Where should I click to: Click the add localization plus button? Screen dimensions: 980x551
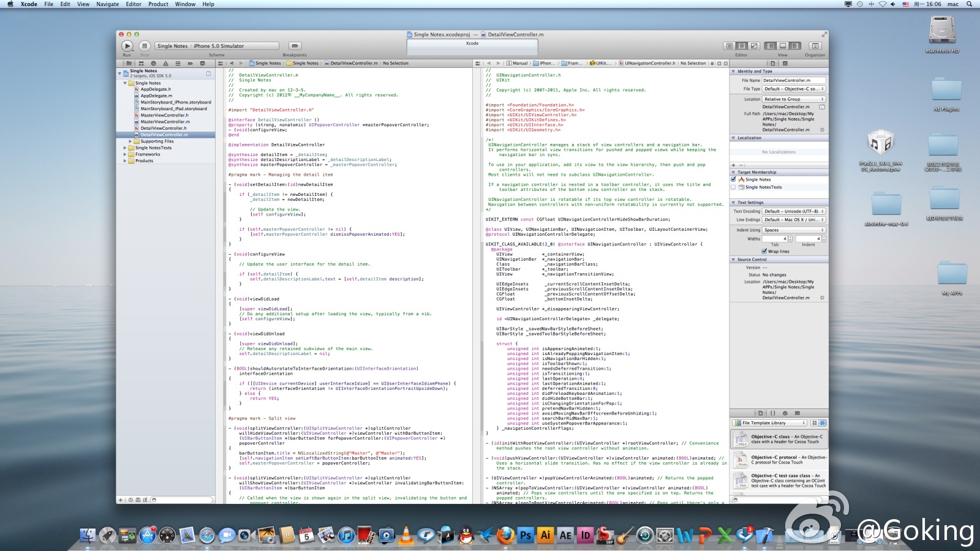click(734, 165)
